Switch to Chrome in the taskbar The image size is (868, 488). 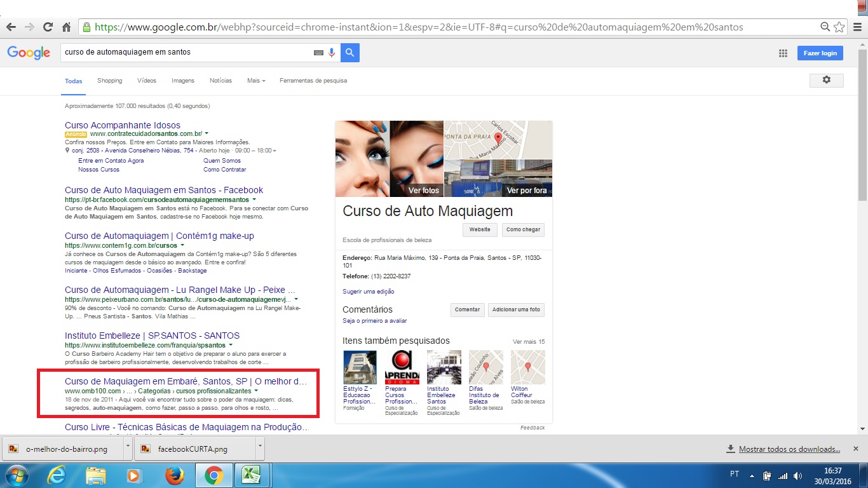(x=214, y=475)
